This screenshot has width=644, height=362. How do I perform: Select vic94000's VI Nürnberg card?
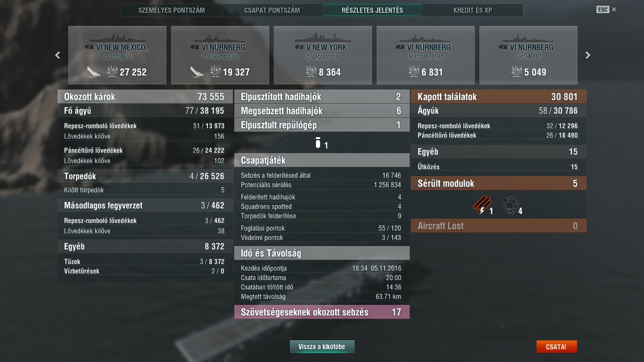click(x=528, y=55)
